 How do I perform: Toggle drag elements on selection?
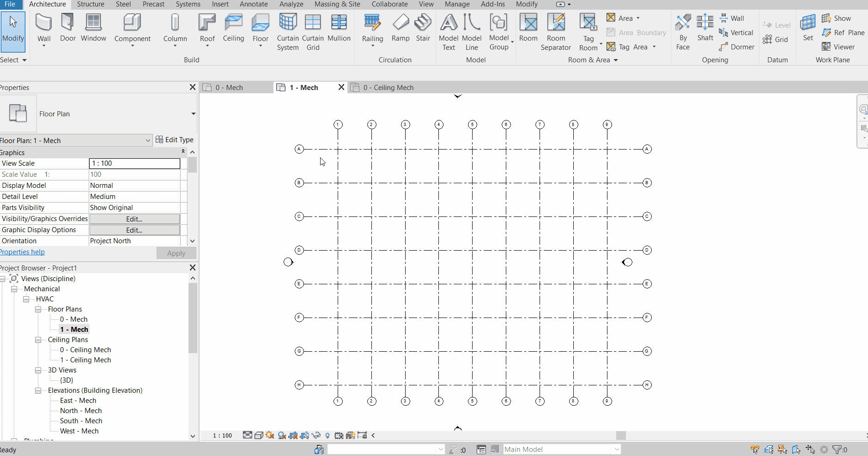point(810,449)
